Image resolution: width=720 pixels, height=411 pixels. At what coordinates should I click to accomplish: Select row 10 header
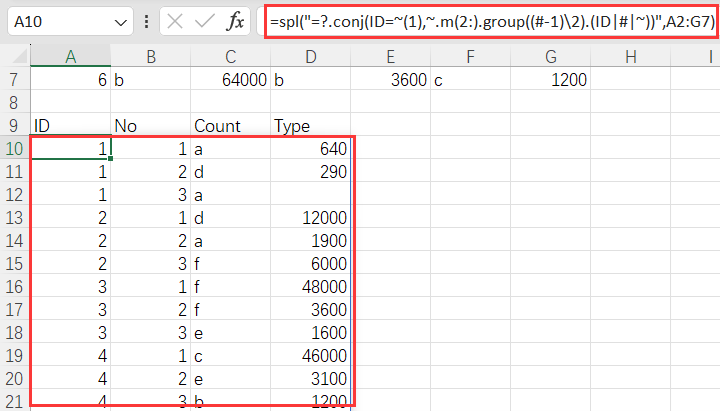pyautogui.click(x=15, y=149)
